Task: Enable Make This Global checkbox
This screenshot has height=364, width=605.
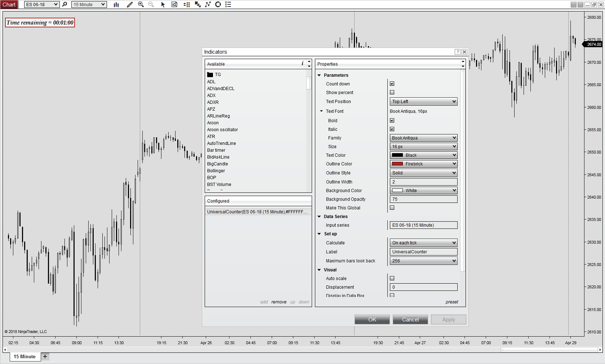Action: click(x=392, y=208)
